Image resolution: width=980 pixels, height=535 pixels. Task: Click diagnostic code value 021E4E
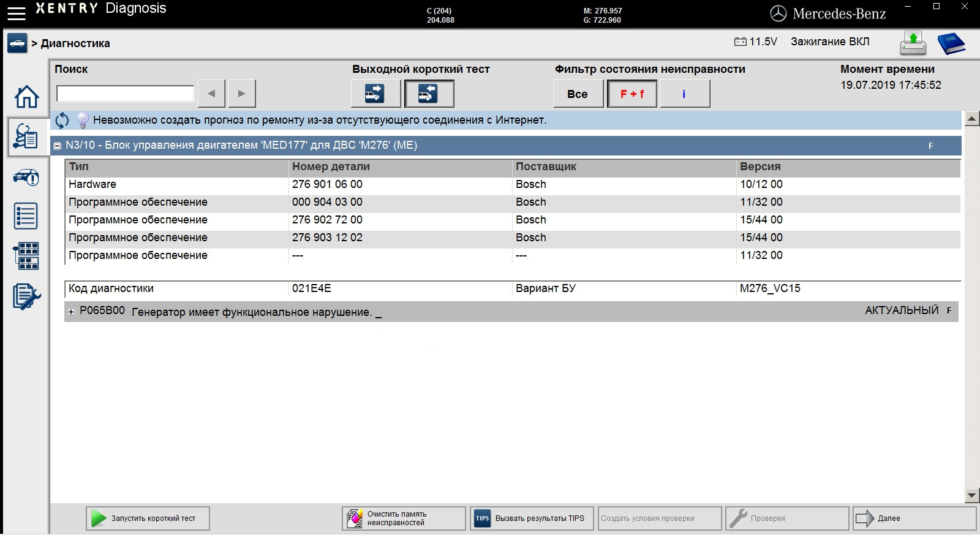(x=311, y=288)
